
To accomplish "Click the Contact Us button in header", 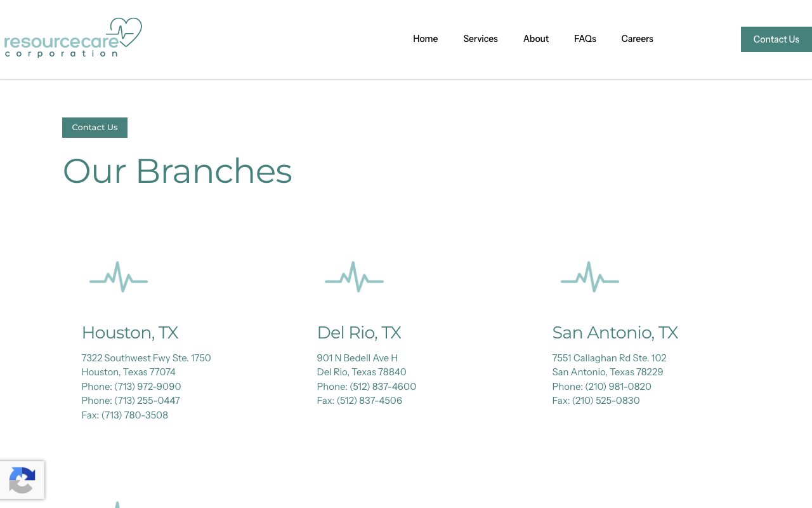I will [x=776, y=39].
